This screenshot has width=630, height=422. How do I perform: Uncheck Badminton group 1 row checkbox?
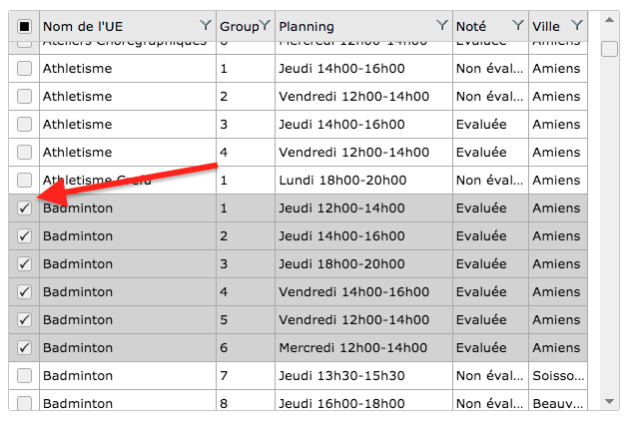pos(24,208)
